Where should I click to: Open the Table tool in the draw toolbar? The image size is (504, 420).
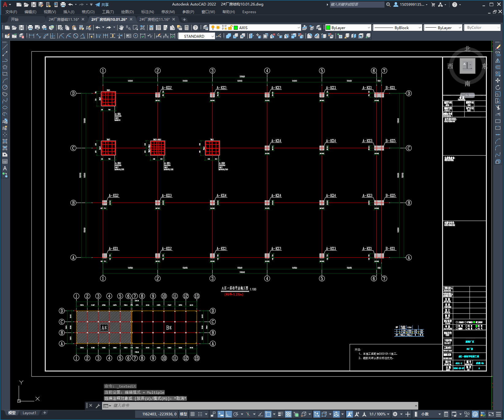point(5,161)
